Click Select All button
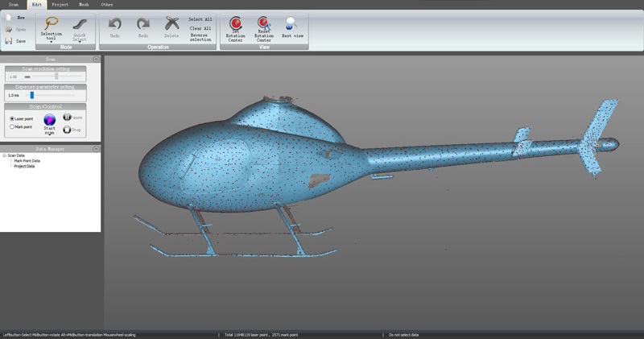This screenshot has width=644, height=339. pyautogui.click(x=200, y=19)
